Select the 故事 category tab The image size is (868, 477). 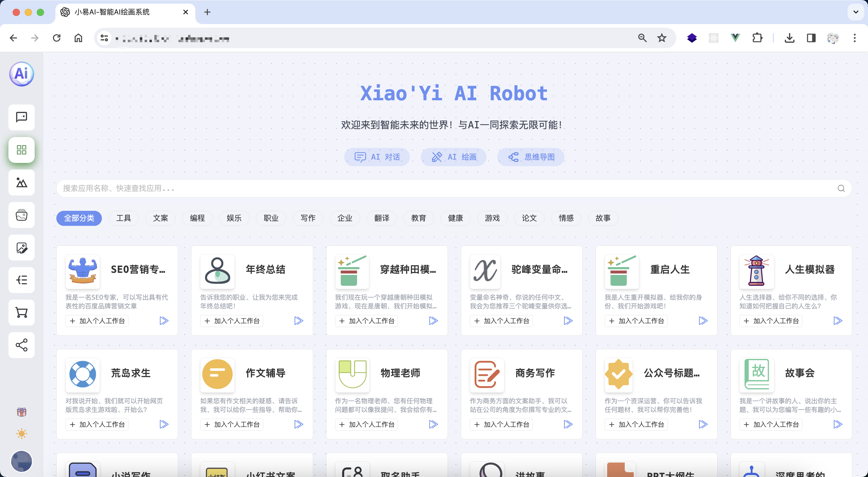click(603, 218)
